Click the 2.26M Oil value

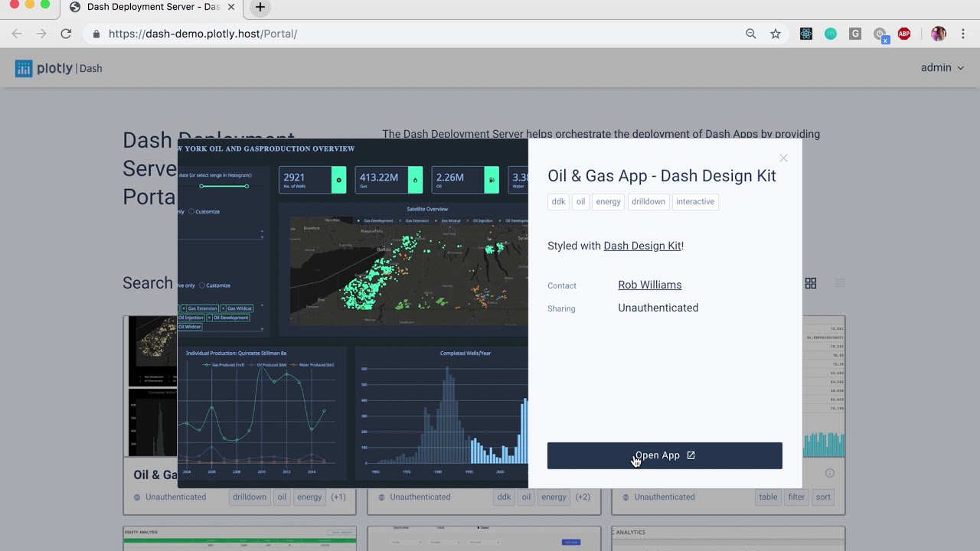450,178
